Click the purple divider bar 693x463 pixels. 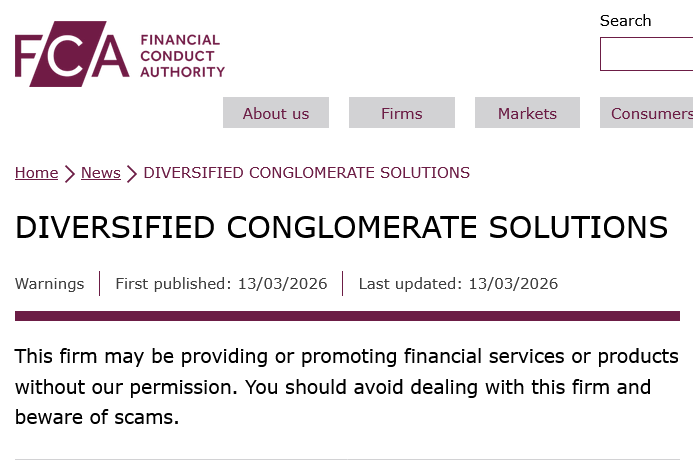347,316
